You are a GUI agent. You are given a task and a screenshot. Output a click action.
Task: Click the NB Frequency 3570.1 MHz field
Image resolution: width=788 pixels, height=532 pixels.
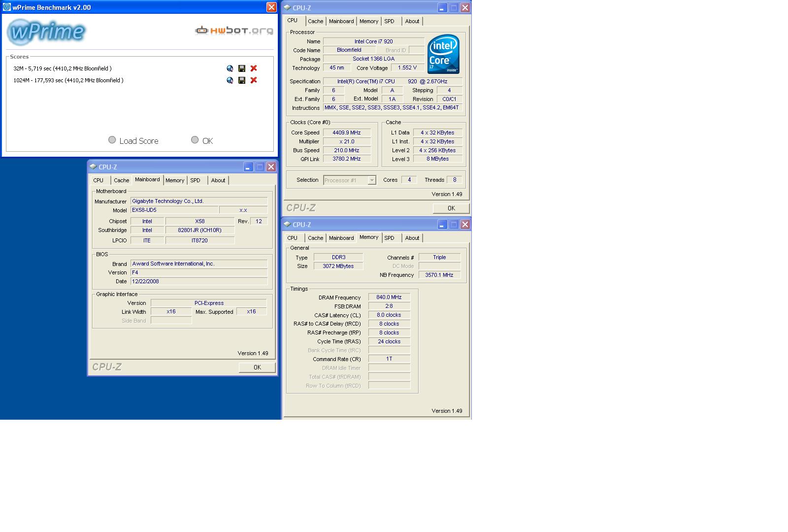point(439,275)
